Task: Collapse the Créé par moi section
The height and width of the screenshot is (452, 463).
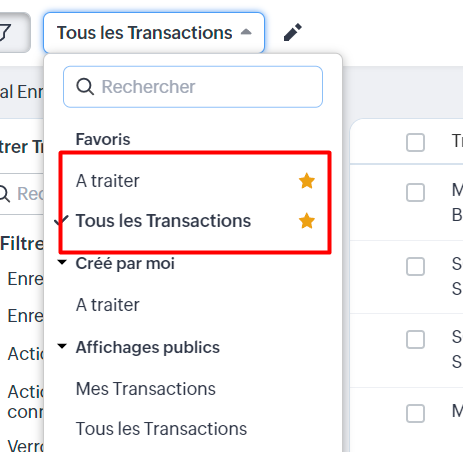Action: tap(62, 262)
